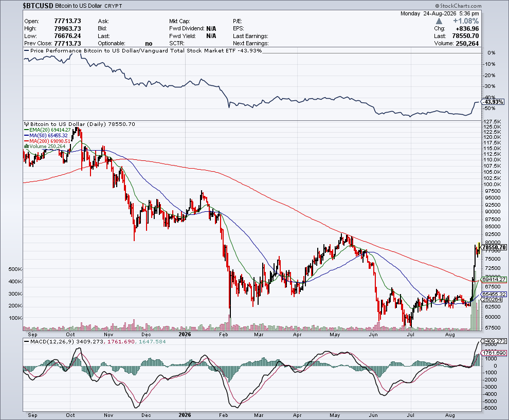The height and width of the screenshot is (420, 509).
Task: Click the Fwd Yield N/A value
Action: pyautogui.click(x=211, y=36)
